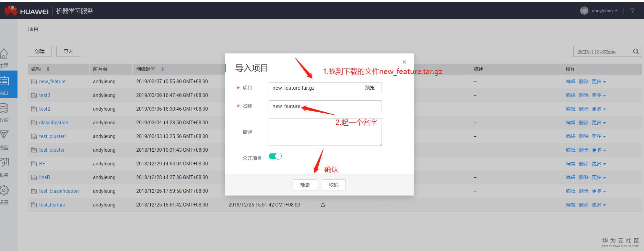Click the 创建 create button

(x=40, y=51)
